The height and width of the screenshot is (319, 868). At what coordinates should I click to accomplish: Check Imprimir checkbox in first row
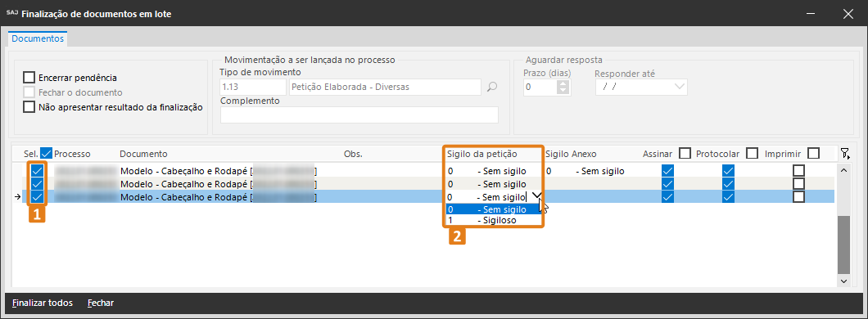(x=798, y=170)
